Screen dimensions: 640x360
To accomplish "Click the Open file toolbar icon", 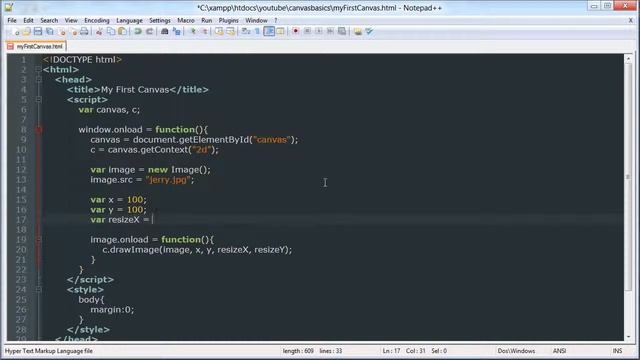I will click(27, 31).
